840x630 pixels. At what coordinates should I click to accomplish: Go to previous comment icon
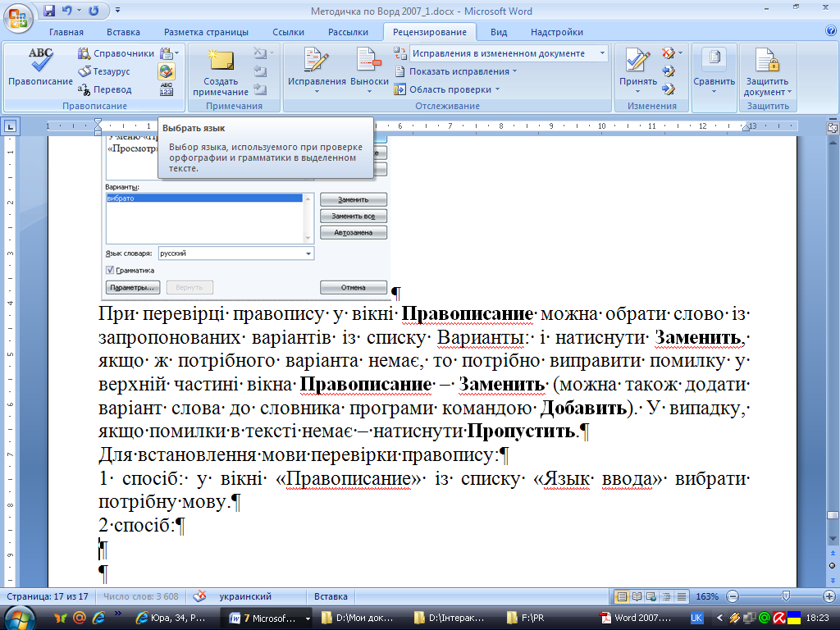[x=260, y=71]
